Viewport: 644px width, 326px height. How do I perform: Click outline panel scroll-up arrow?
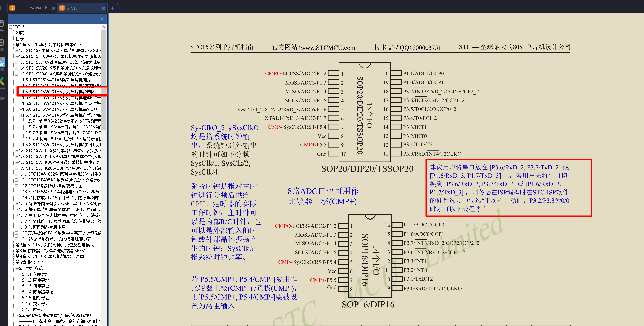[104, 27]
